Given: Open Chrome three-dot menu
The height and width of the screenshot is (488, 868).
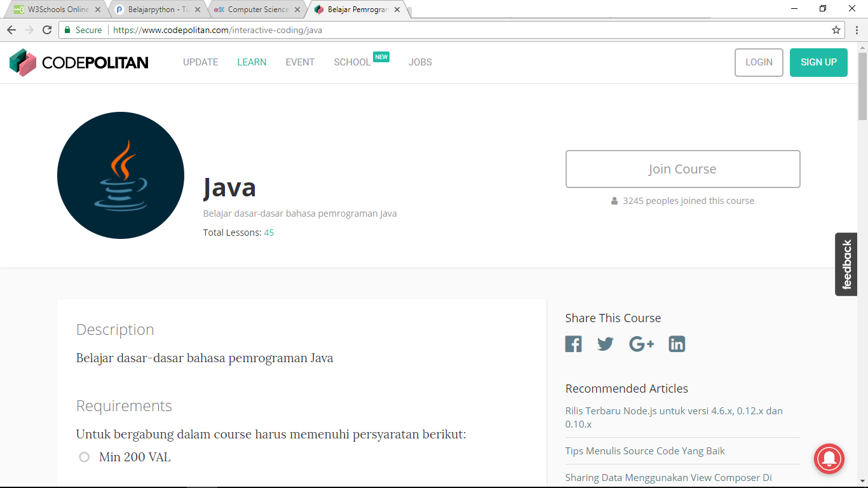Looking at the screenshot, I should (856, 30).
